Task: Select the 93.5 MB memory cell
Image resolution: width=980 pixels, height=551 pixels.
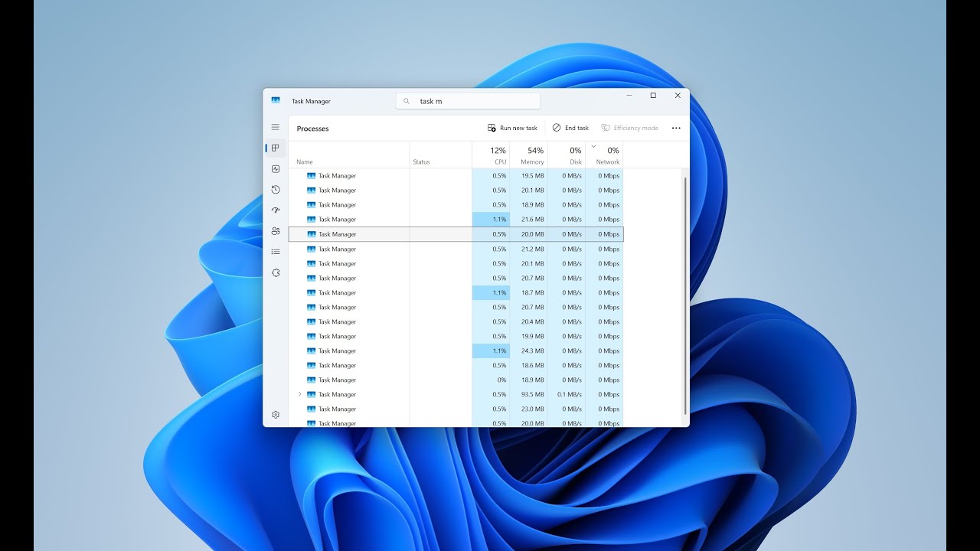Action: pos(528,394)
